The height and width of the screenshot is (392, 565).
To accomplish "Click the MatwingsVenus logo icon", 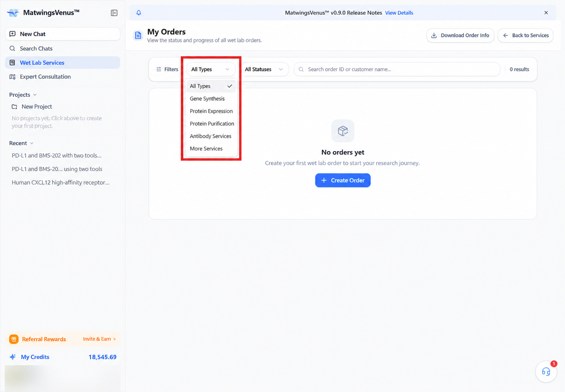I will point(13,13).
